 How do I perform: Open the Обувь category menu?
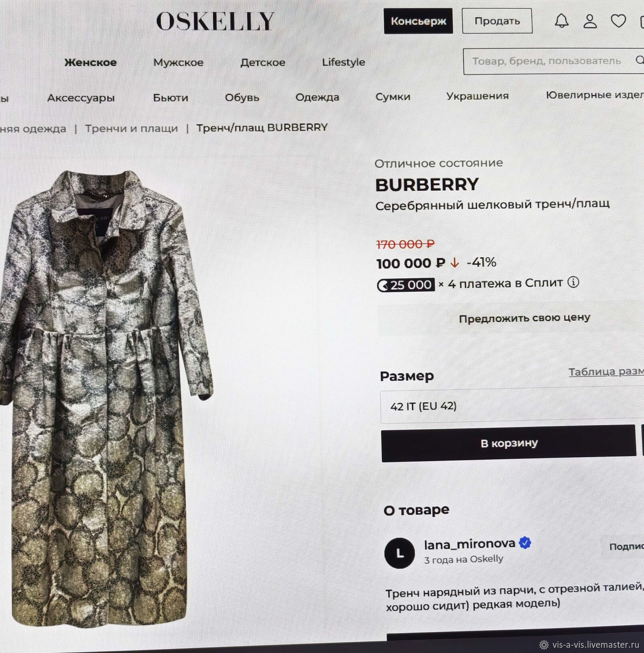(x=242, y=98)
